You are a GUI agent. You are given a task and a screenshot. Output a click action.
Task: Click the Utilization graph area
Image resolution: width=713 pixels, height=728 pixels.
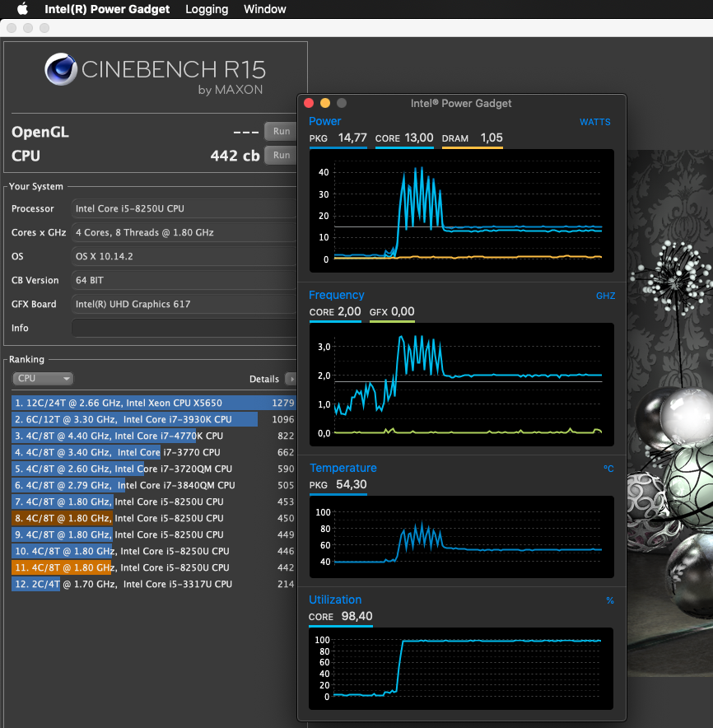click(461, 669)
